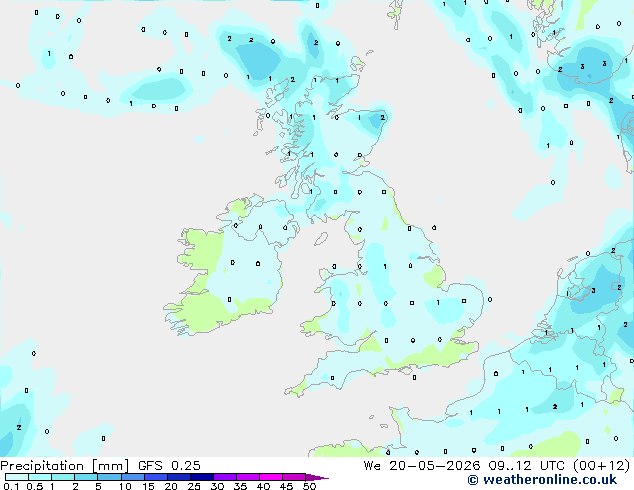Click the legend arrow tip beyond 50
The height and width of the screenshot is (490, 634).
(317, 477)
